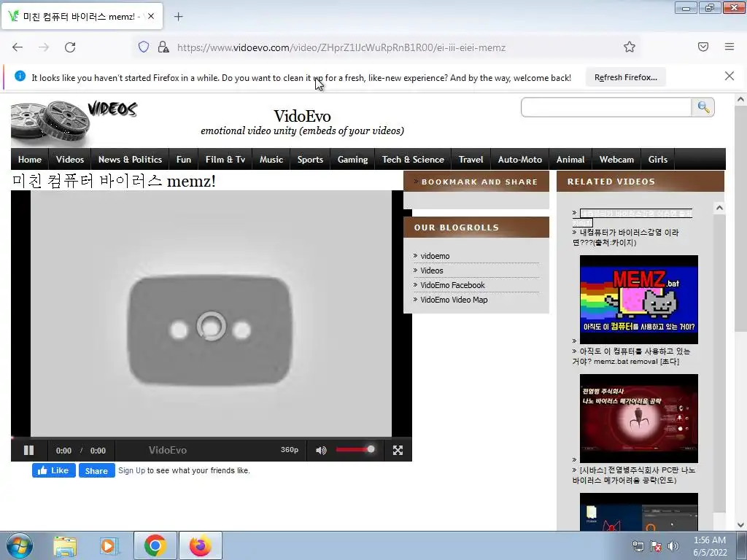Viewport: 747px width, 560px height.
Task: Click the taskbar clock and date
Action: pos(710,546)
